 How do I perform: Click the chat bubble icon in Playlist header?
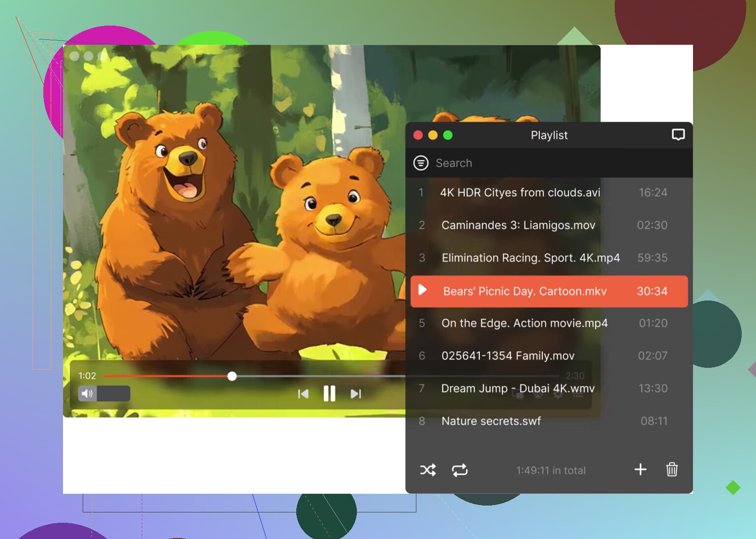tap(678, 135)
